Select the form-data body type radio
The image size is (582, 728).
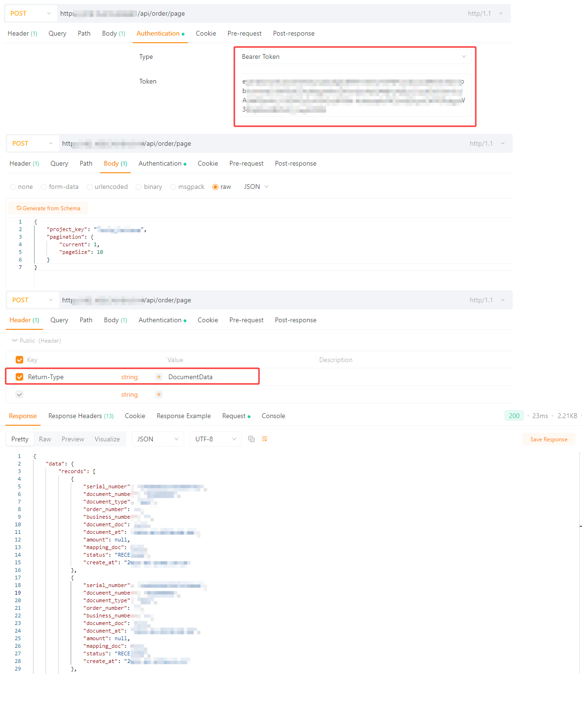(44, 187)
